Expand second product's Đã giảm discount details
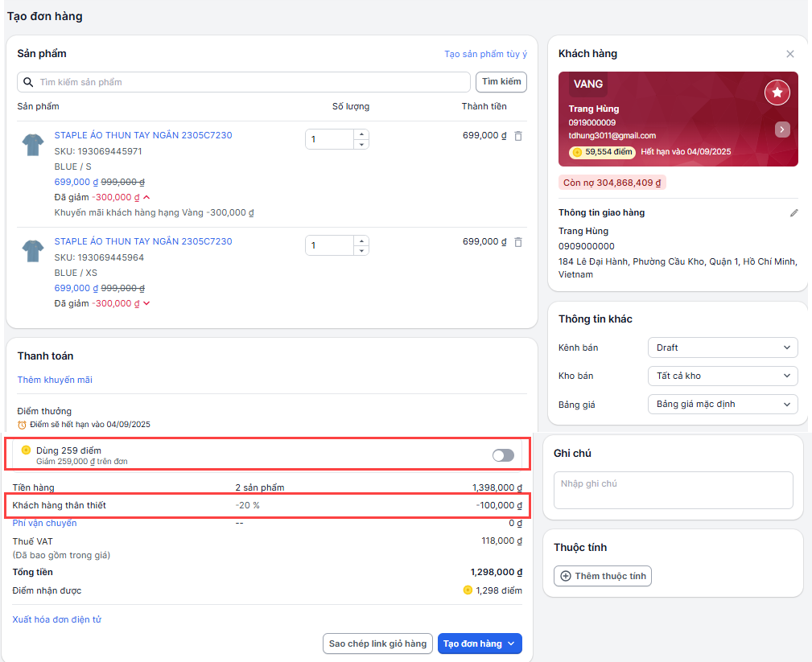 146,303
